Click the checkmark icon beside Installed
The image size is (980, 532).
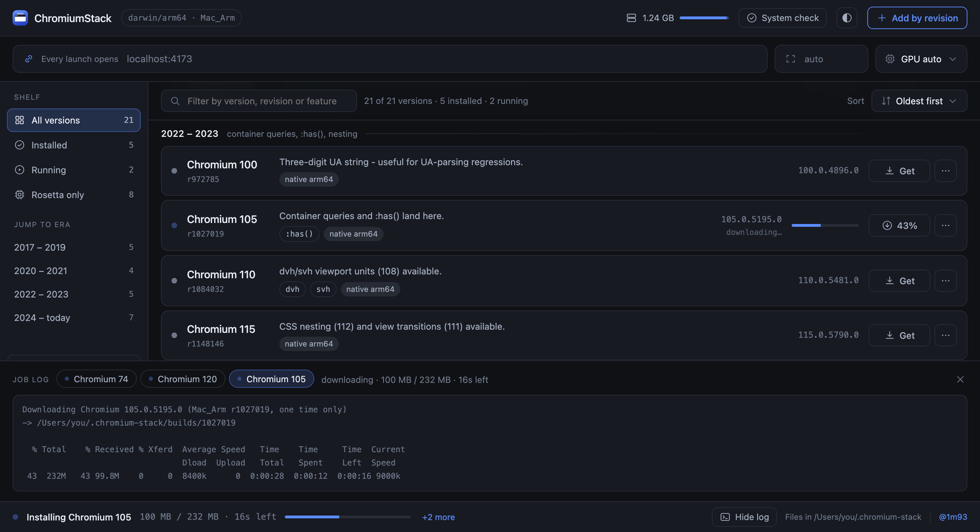[x=19, y=145]
